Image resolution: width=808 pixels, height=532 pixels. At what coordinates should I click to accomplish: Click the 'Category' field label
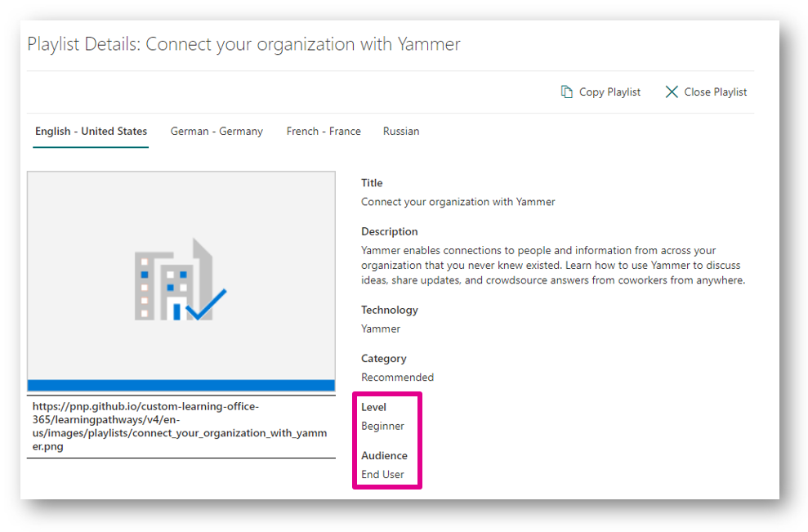(384, 358)
